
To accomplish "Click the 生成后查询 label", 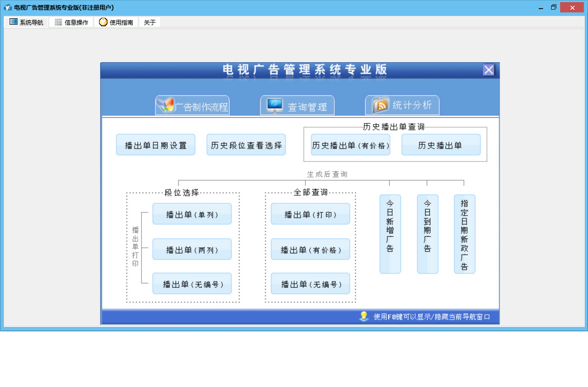I will tap(327, 174).
